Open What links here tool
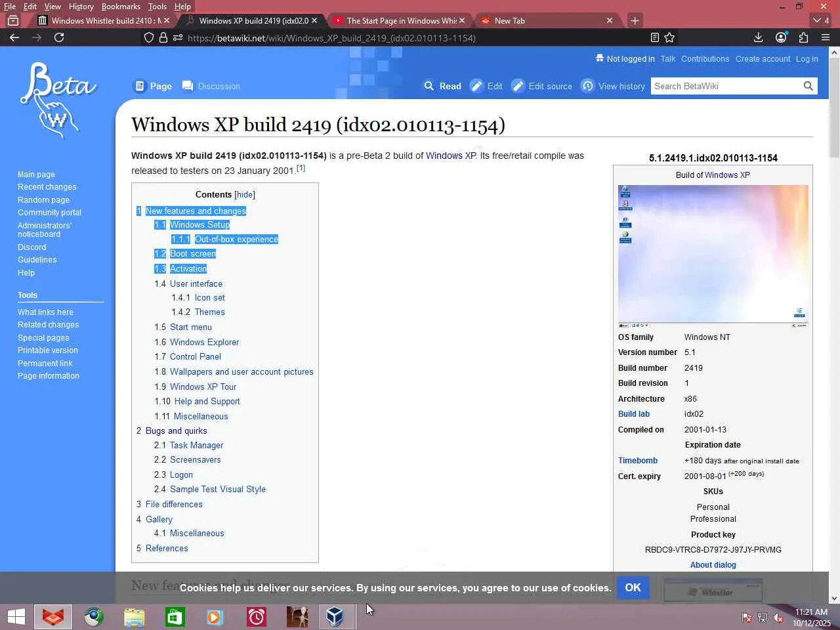This screenshot has width=840, height=630. click(x=45, y=312)
